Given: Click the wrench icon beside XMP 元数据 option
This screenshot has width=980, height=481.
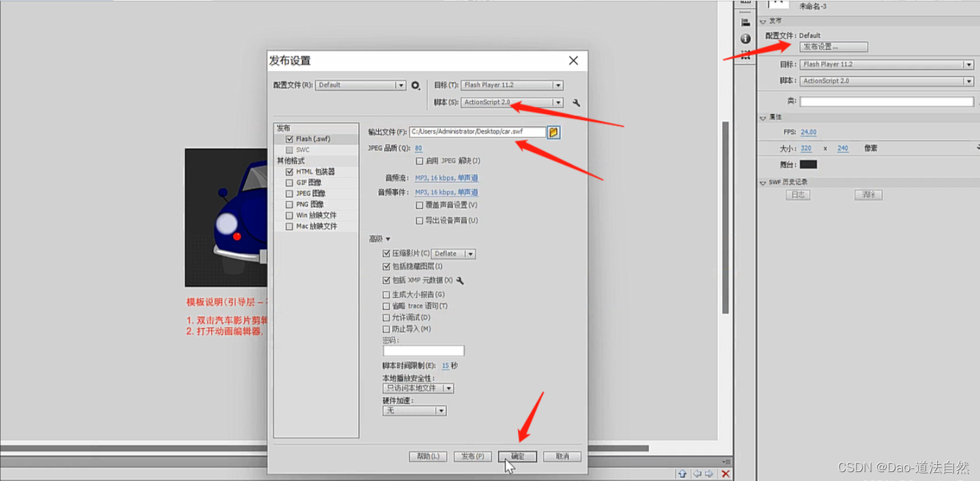Looking at the screenshot, I should click(461, 280).
